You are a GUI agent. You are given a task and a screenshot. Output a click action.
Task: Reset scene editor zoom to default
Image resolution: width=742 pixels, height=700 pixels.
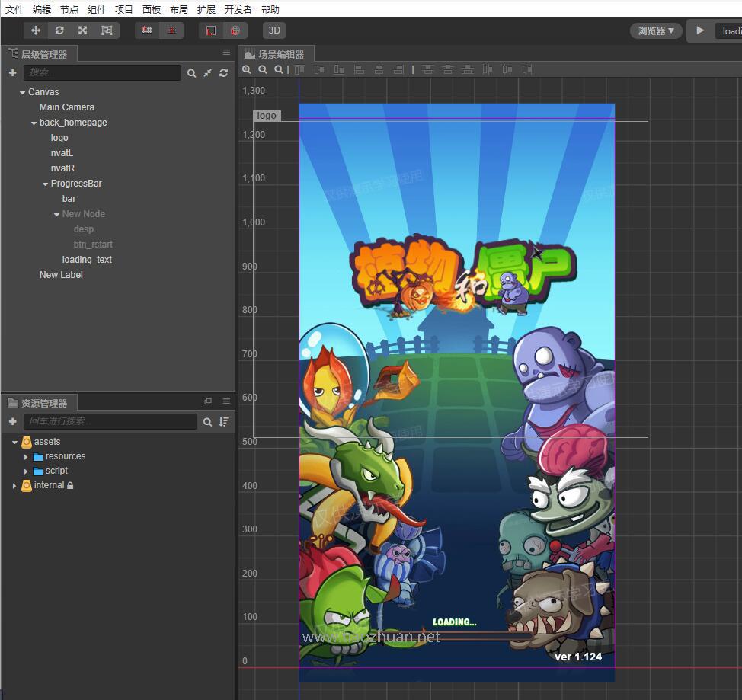pyautogui.click(x=279, y=69)
